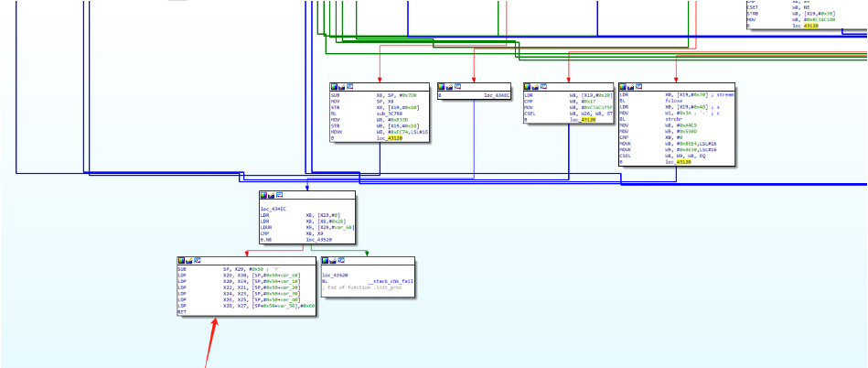Click the CSEL W8, W9, W8, EQ line
Image resolution: width=868 pixels, height=368 pixels.
point(664,157)
